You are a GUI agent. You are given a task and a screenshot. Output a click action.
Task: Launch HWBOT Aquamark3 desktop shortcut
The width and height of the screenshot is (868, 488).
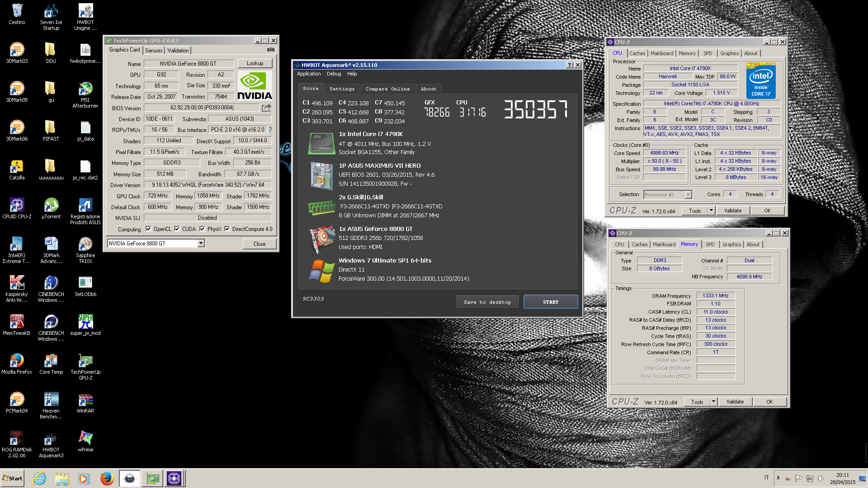(x=51, y=444)
